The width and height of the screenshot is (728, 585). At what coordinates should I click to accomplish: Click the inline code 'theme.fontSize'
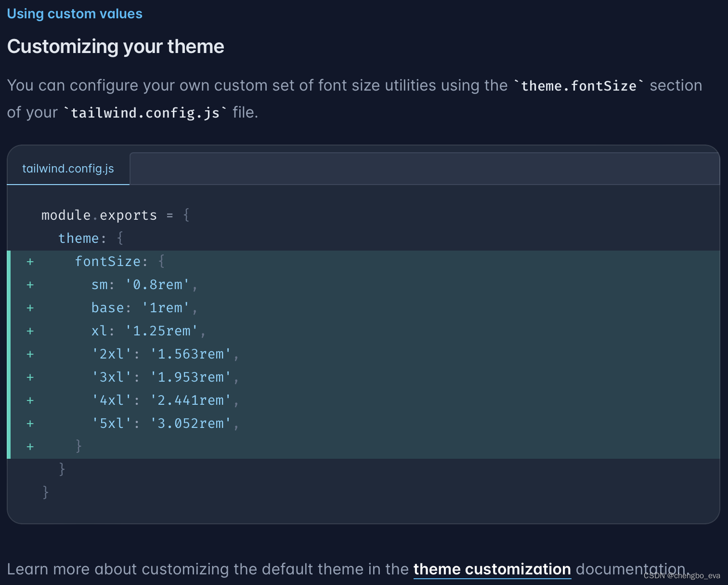click(579, 86)
